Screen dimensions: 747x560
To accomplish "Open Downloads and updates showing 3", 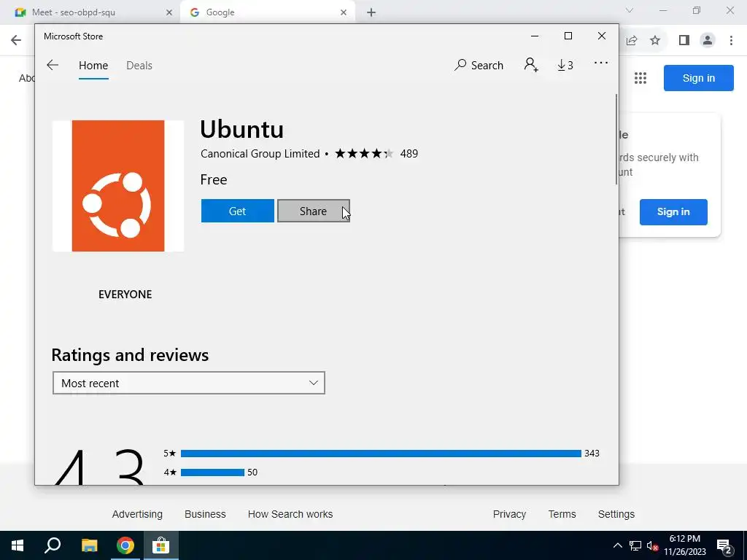I will [x=565, y=65].
